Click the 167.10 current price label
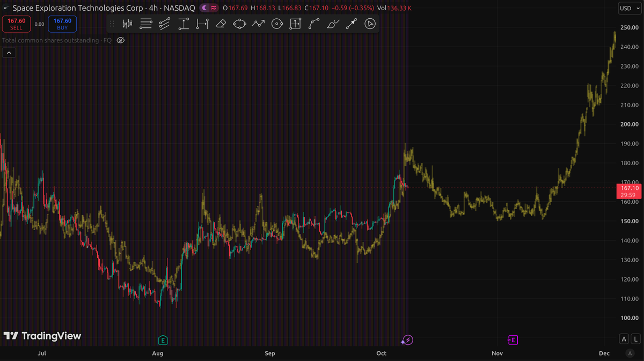This screenshot has height=361, width=644. tap(628, 191)
